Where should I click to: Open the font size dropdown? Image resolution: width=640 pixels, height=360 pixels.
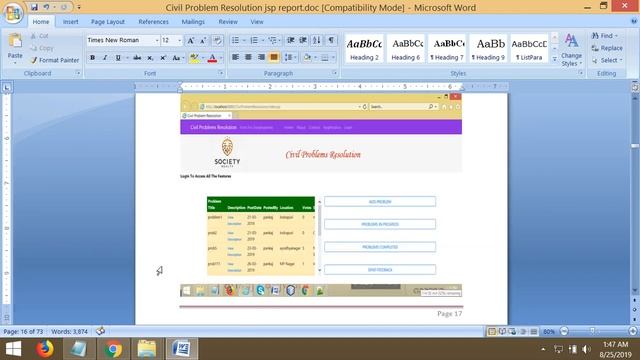pyautogui.click(x=179, y=40)
